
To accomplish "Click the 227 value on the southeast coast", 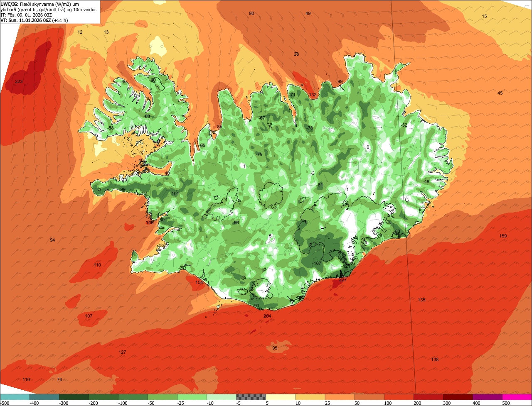I will click(343, 279).
